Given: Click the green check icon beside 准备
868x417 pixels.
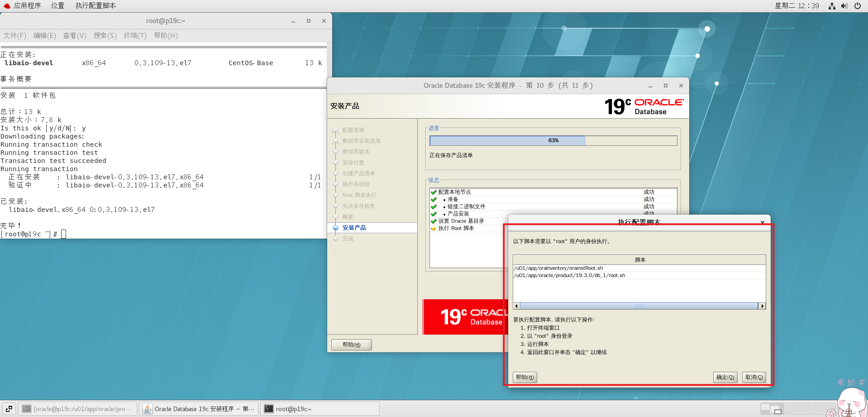Looking at the screenshot, I should tap(434, 199).
